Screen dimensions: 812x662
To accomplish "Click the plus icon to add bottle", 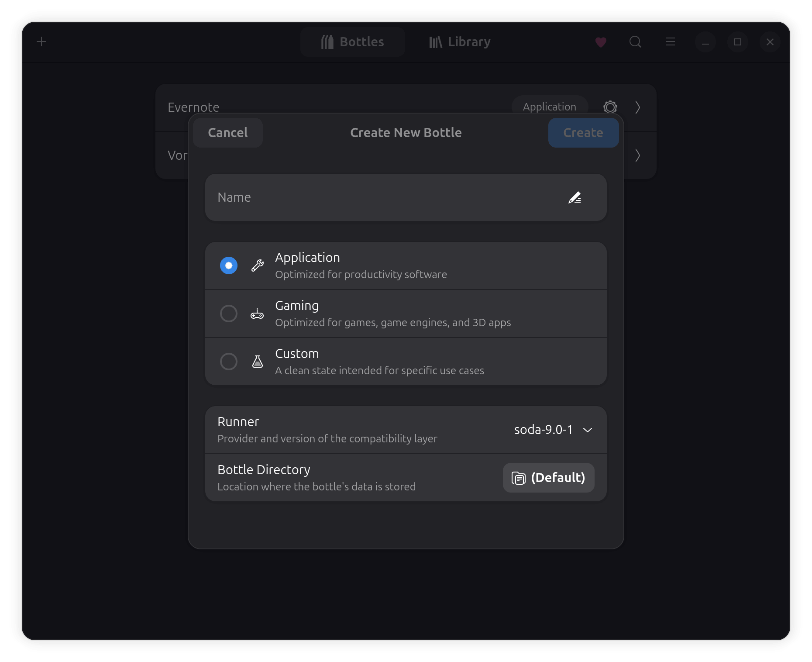I will tap(41, 42).
